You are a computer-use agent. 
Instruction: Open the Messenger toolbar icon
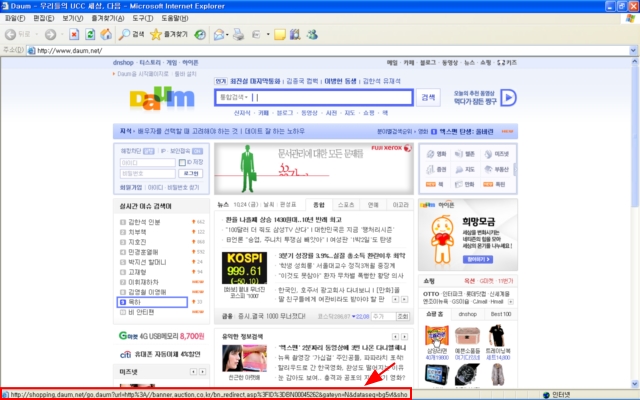[x=313, y=35]
